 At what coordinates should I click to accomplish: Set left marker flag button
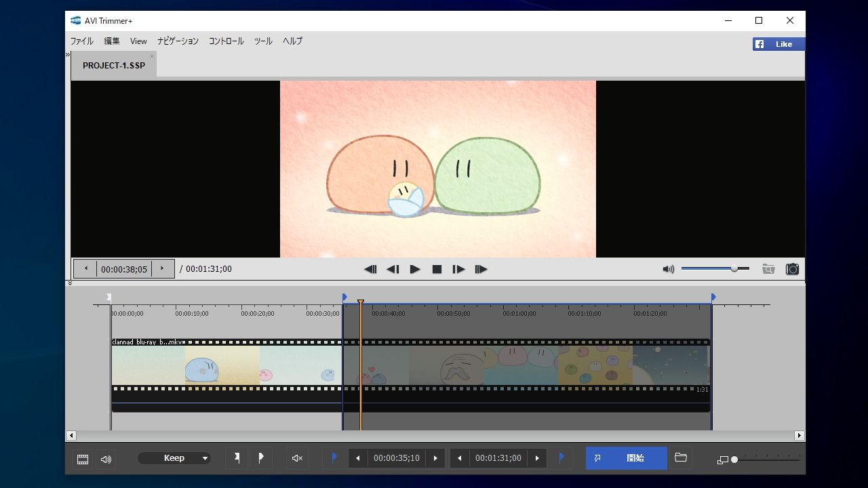pyautogui.click(x=237, y=458)
